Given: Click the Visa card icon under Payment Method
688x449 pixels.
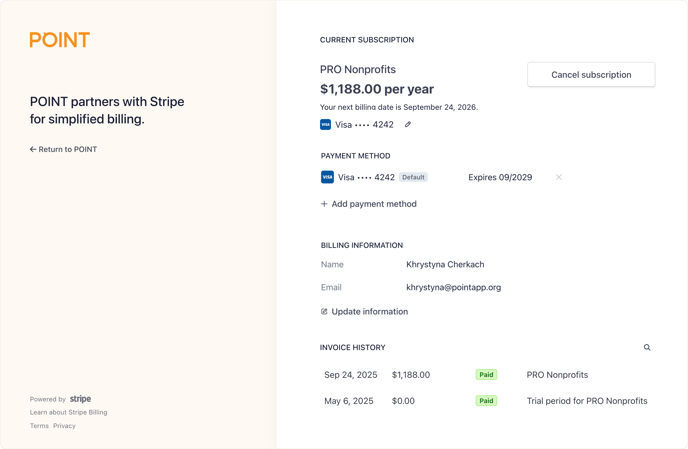Looking at the screenshot, I should [x=327, y=177].
